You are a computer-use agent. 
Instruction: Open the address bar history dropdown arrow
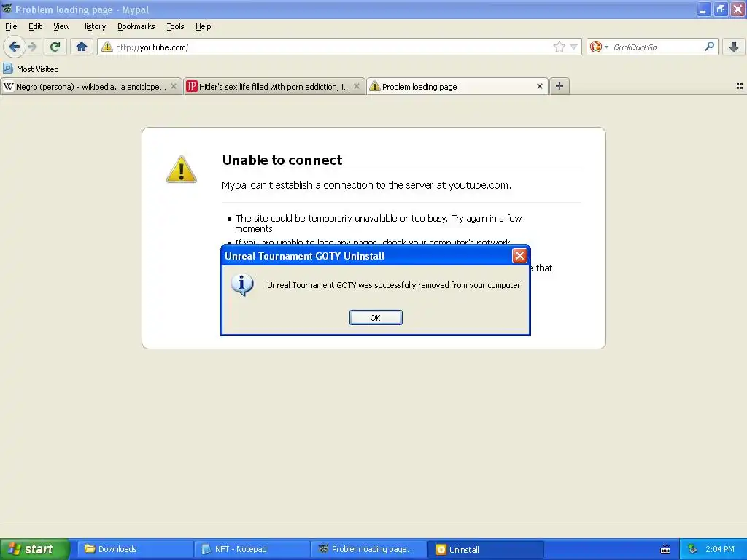[x=573, y=47]
